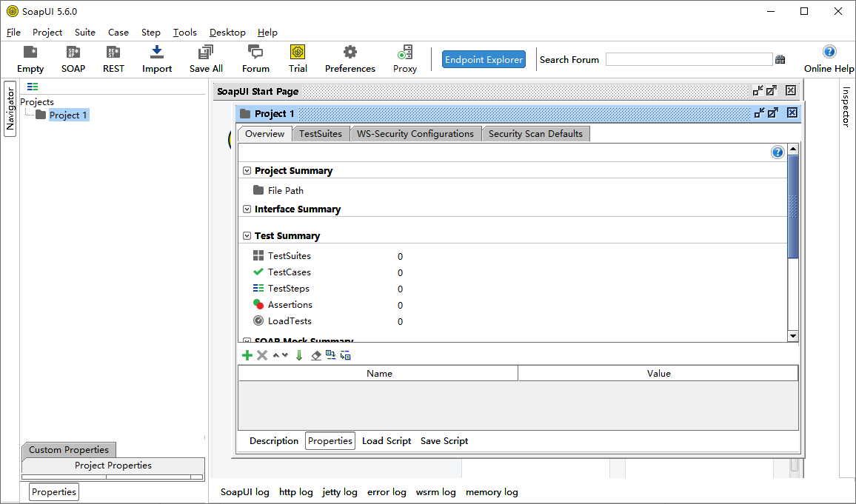
Task: Open the Description panel tab
Action: point(274,441)
